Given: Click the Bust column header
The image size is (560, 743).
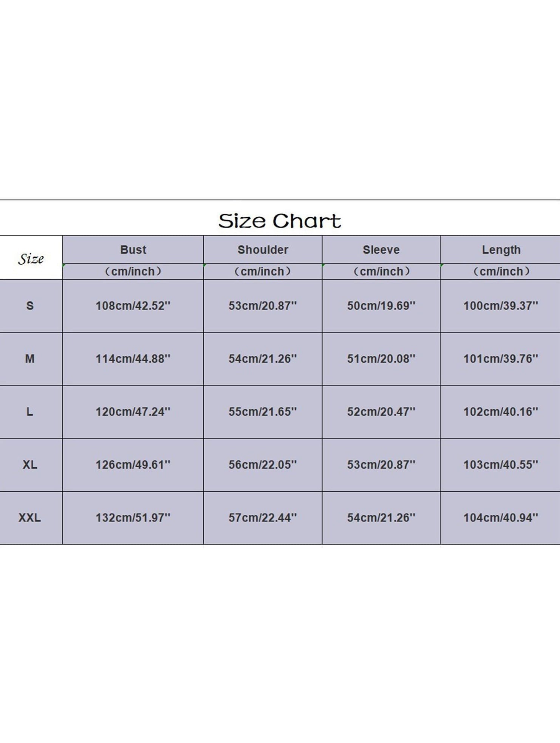Looking at the screenshot, I should click(133, 250).
